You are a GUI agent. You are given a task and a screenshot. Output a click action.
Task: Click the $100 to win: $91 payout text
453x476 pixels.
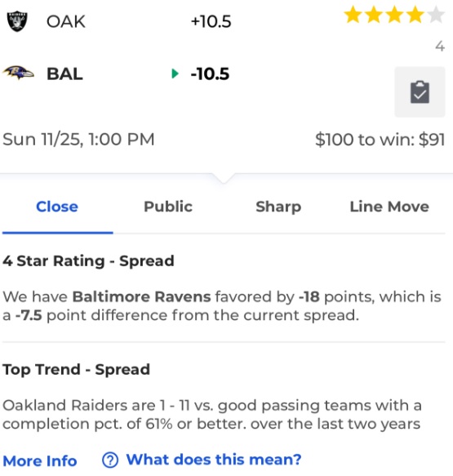(x=380, y=140)
